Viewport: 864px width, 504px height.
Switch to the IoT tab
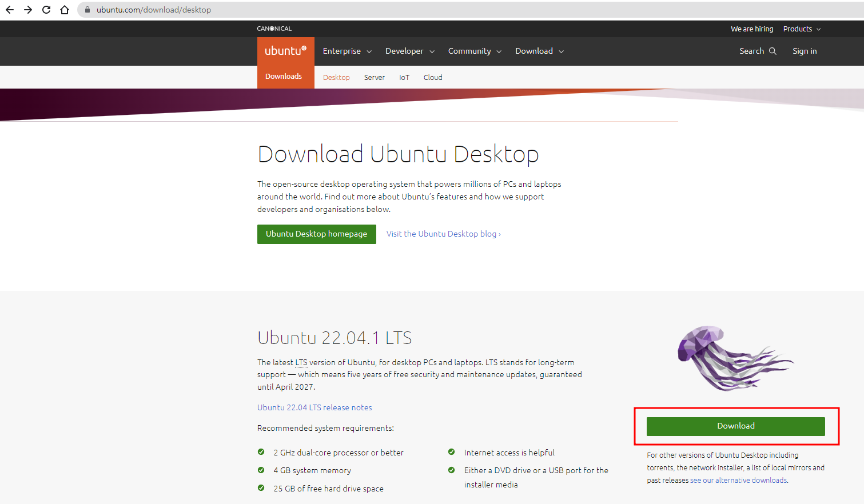pos(404,77)
